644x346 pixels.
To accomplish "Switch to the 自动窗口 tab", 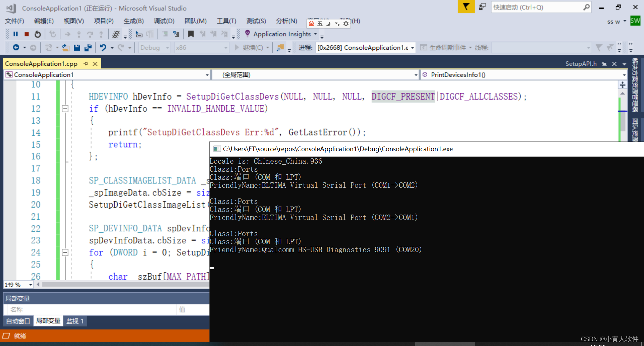I will point(18,321).
